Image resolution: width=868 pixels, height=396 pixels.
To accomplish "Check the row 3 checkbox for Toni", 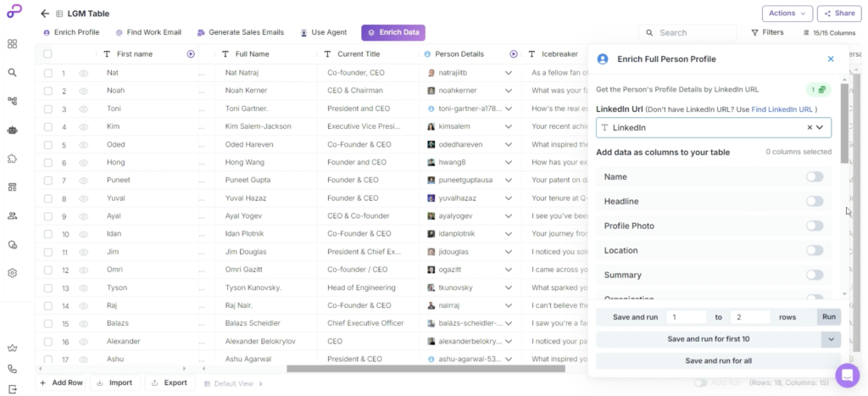I will tap(47, 109).
